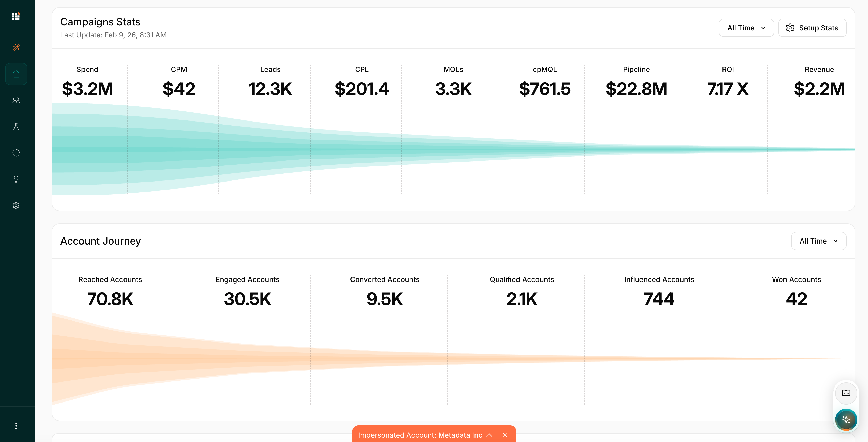
Task: Launch the AI sparkle assistant button
Action: [x=846, y=419]
